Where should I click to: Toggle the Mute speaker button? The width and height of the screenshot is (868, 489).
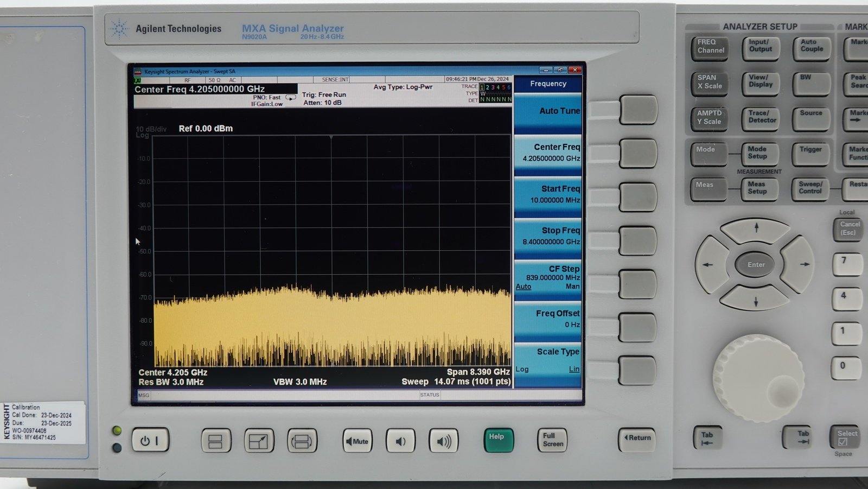coord(357,441)
